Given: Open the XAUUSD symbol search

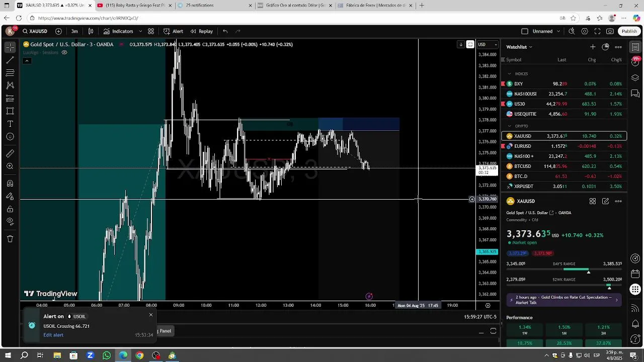Looking at the screenshot, I should (35, 31).
